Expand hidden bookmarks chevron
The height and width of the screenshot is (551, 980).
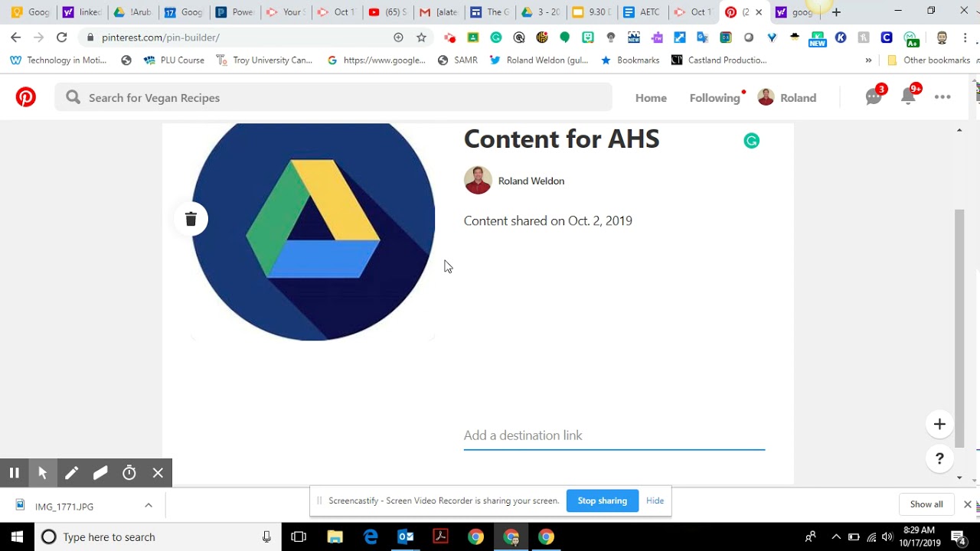click(x=868, y=60)
